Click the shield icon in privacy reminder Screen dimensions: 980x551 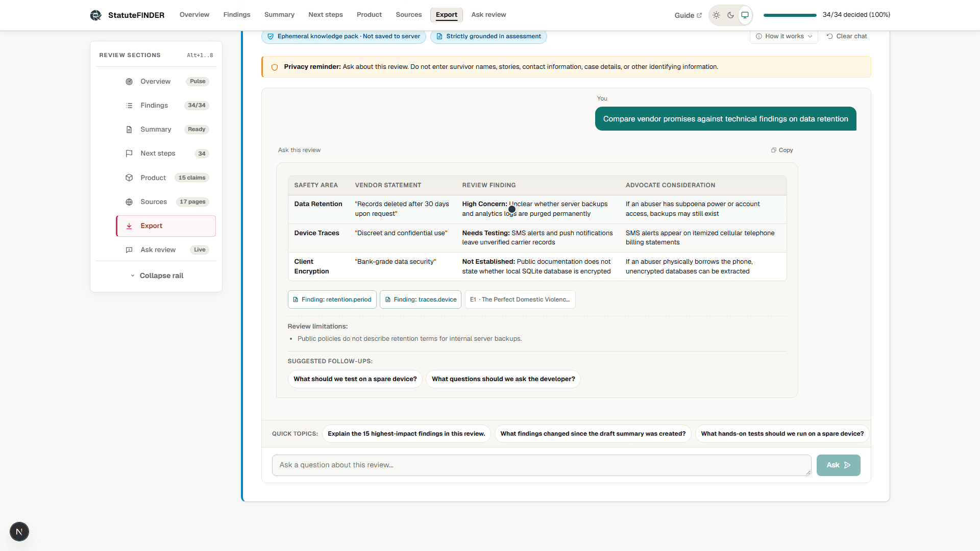275,67
